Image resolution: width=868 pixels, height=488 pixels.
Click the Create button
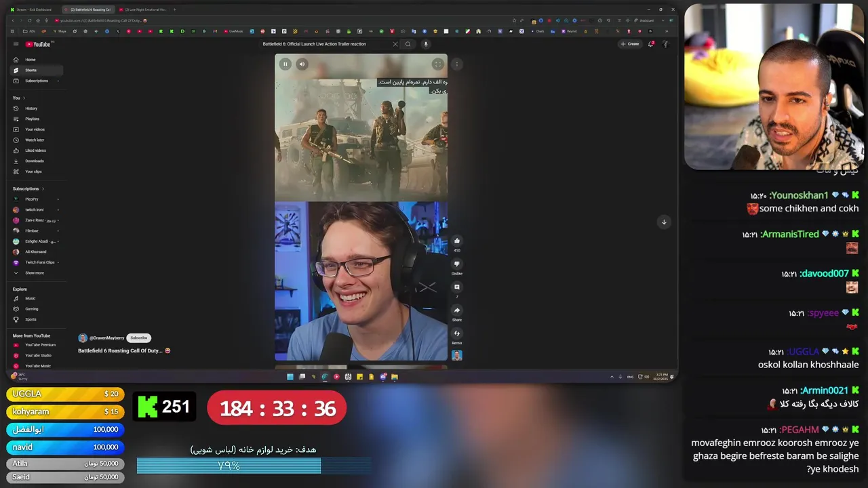pyautogui.click(x=629, y=44)
